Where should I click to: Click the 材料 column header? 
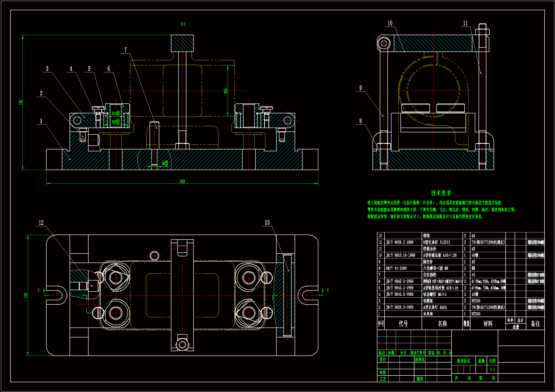click(x=488, y=324)
